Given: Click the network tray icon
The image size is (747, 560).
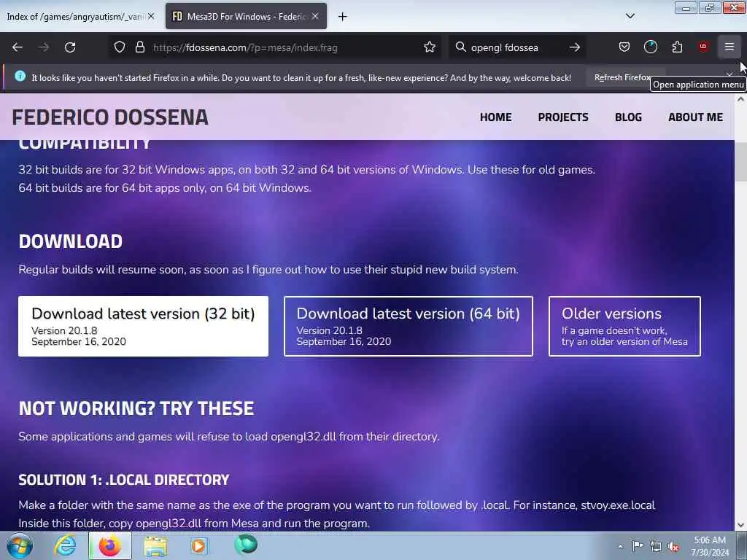Looking at the screenshot, I should 656,547.
